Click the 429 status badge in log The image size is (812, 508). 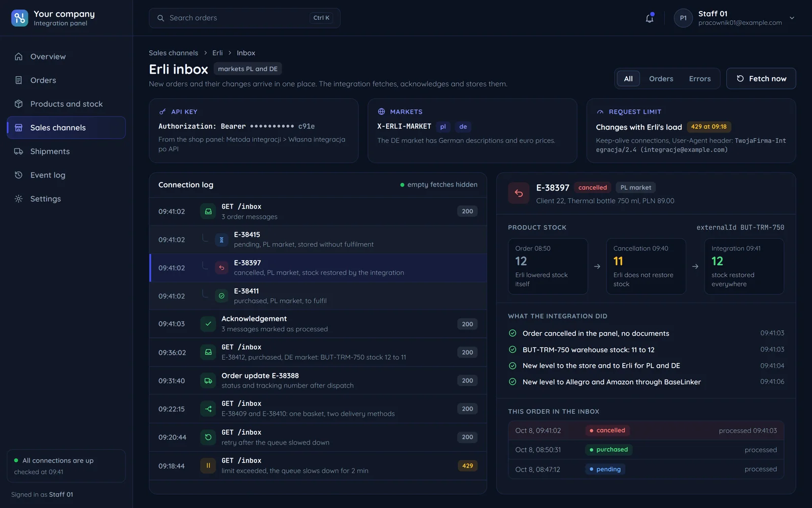(x=467, y=466)
